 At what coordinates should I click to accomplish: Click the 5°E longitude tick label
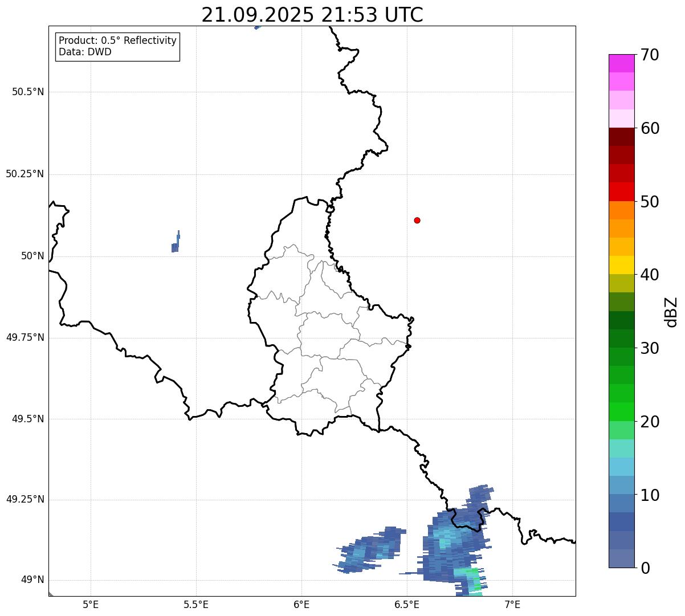(91, 604)
